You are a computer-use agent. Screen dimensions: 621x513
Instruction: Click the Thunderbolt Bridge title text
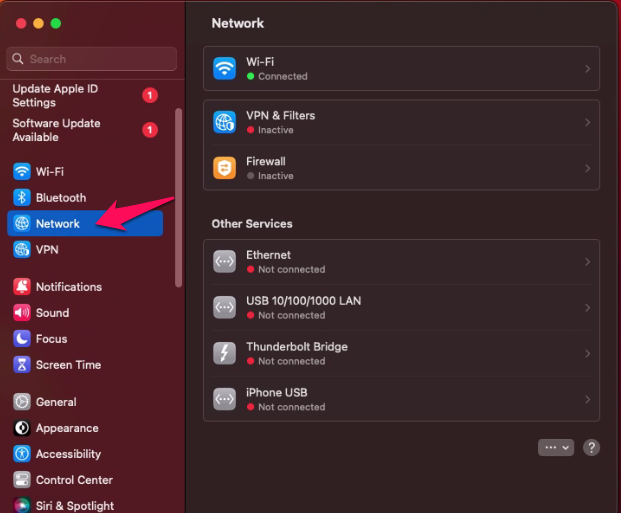297,347
